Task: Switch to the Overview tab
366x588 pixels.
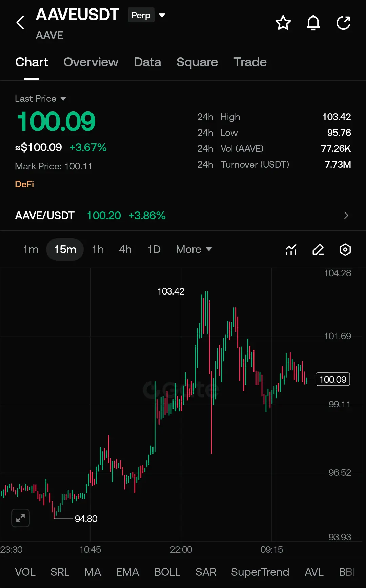Action: (x=91, y=62)
